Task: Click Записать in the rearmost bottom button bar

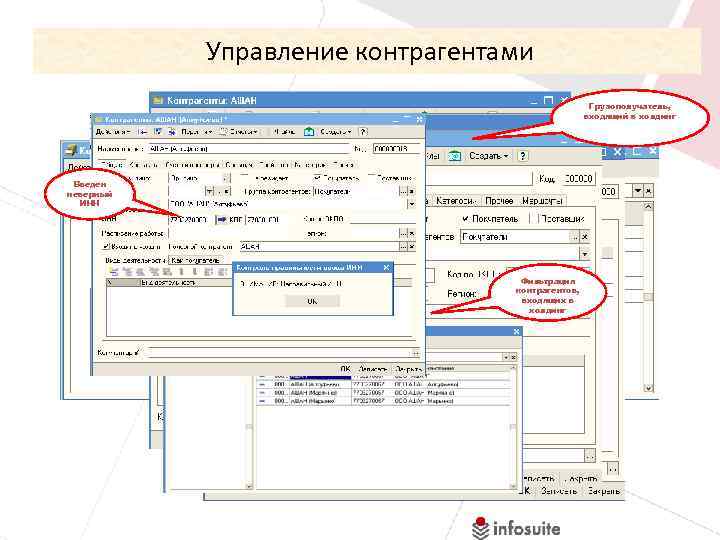Action: tap(558, 491)
